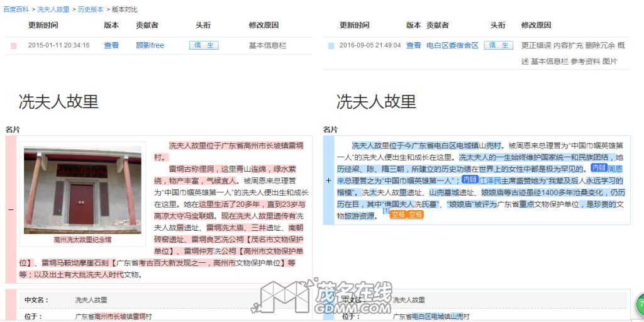The width and height of the screenshot is (644, 322).
Task: Click the first orange 空格 tag
Action: point(398,214)
